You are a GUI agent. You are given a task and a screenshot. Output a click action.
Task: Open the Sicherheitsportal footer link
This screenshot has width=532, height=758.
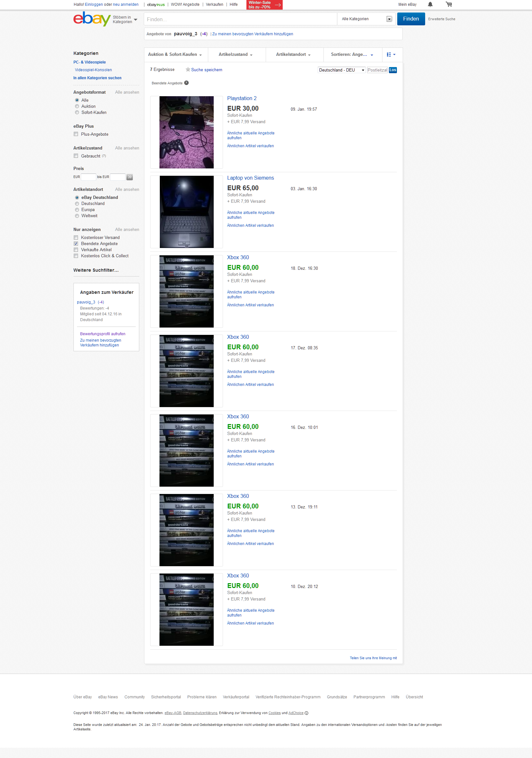(x=166, y=697)
